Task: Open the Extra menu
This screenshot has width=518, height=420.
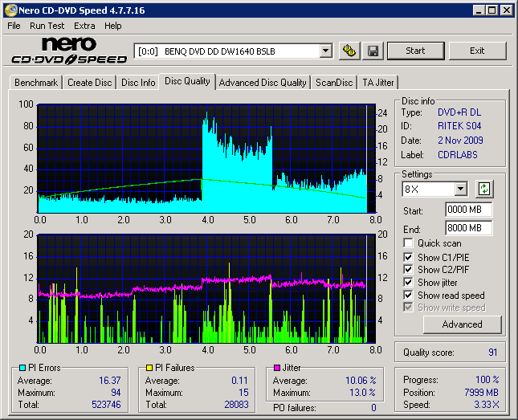Action: pos(84,26)
